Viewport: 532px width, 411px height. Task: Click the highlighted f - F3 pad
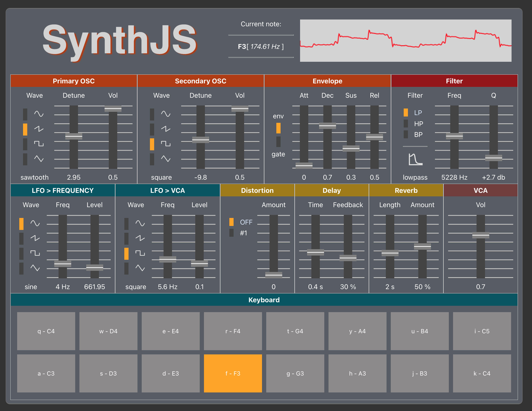coord(233,373)
